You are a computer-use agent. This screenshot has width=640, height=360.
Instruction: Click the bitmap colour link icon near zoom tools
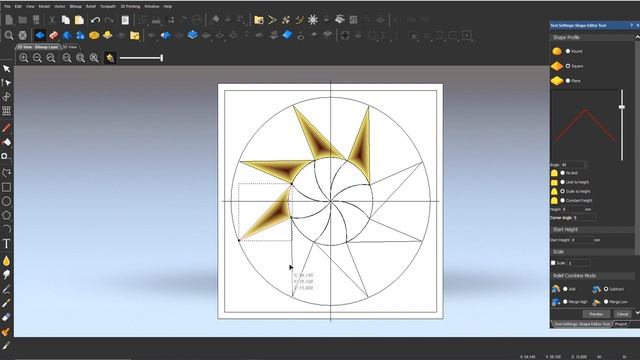[x=110, y=58]
